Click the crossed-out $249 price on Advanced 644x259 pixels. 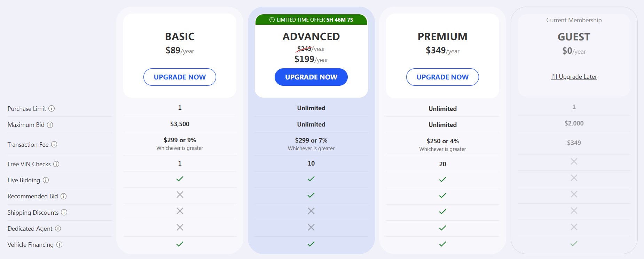304,49
